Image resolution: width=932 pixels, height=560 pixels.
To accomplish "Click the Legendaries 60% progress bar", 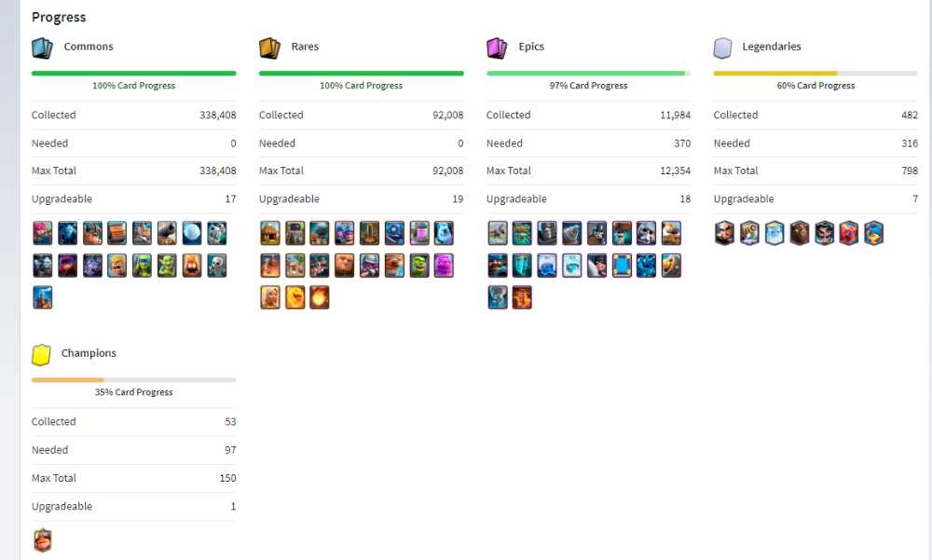I will tap(815, 74).
